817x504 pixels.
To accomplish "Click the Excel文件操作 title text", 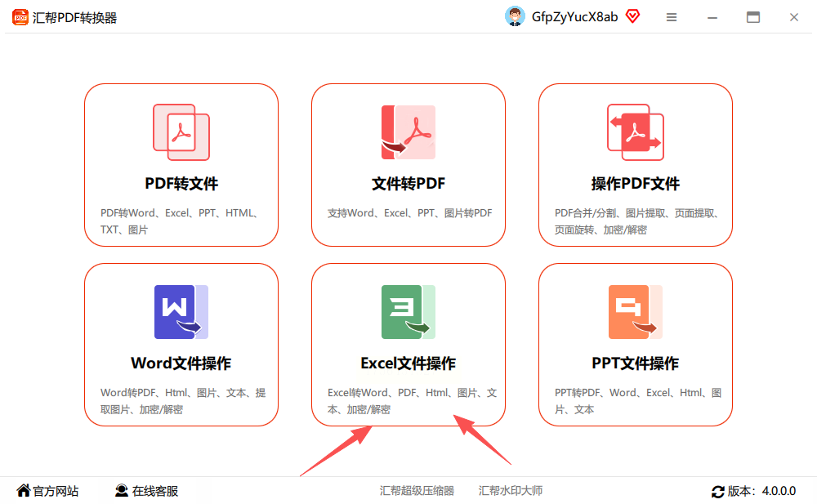I will (x=408, y=363).
